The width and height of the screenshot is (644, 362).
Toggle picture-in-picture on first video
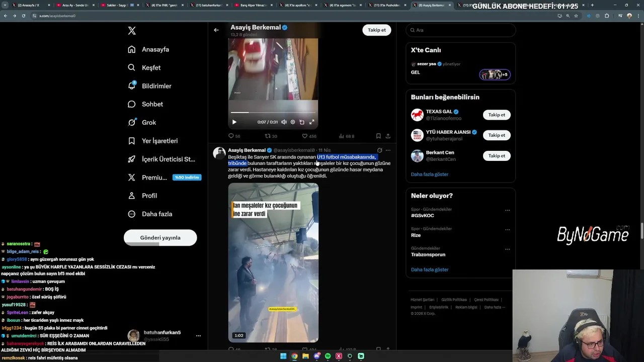(302, 122)
